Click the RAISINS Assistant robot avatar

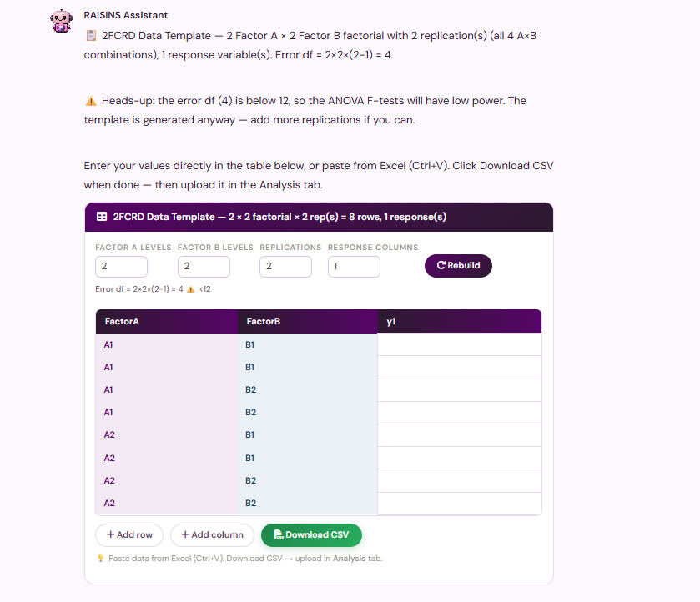(x=61, y=21)
